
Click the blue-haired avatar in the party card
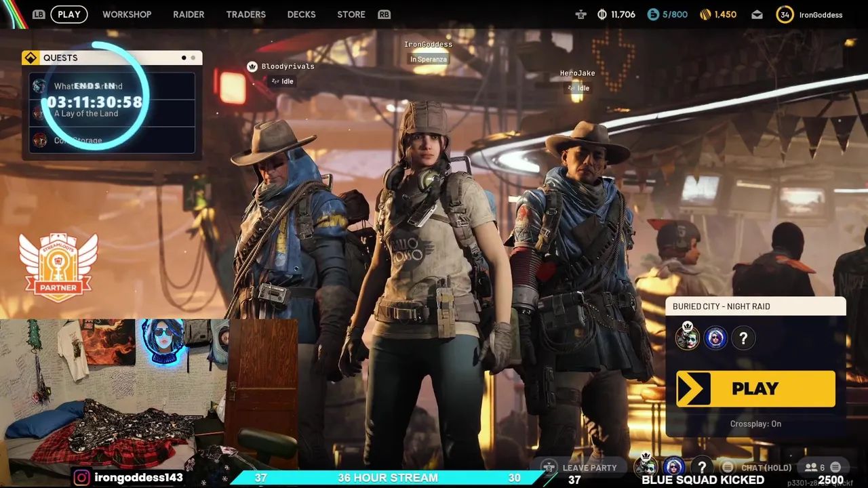[715, 338]
